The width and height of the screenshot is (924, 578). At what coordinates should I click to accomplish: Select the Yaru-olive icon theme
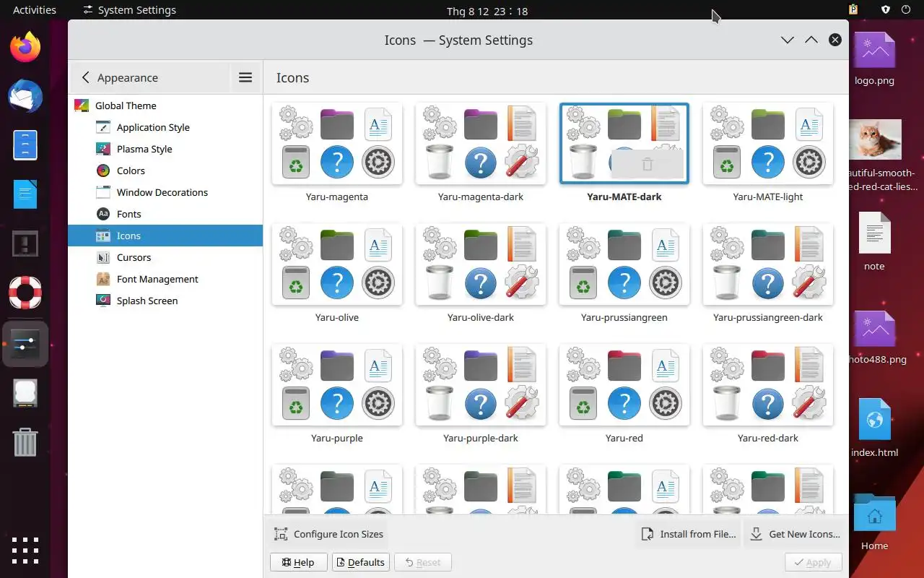tap(337, 264)
